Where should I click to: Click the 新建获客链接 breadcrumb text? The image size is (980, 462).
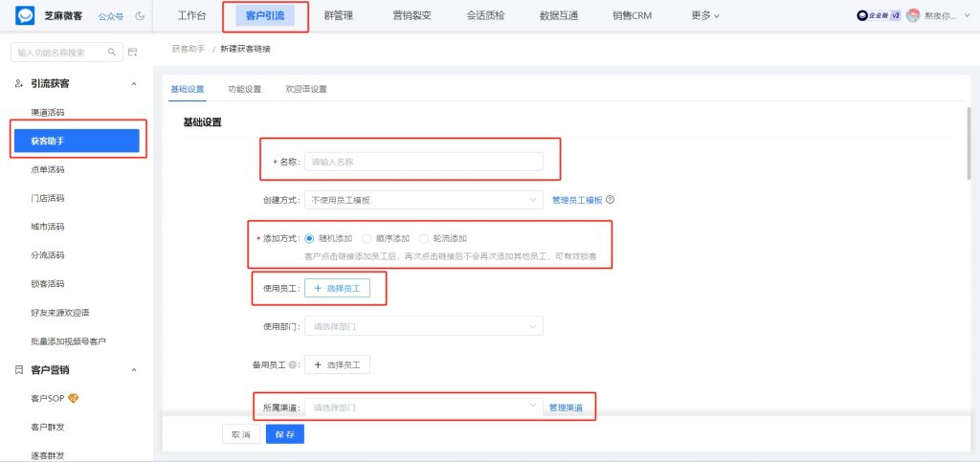[246, 49]
